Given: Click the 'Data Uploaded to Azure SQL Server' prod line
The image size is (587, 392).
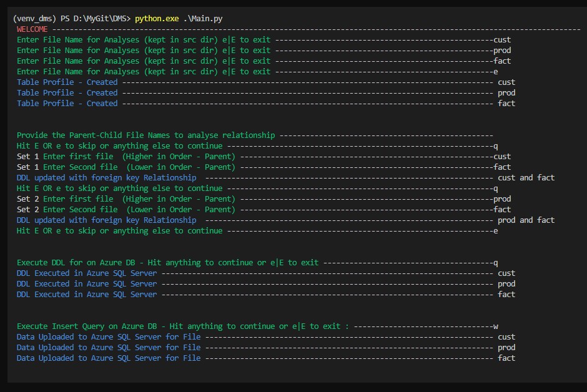Looking at the screenshot, I should pyautogui.click(x=109, y=348).
